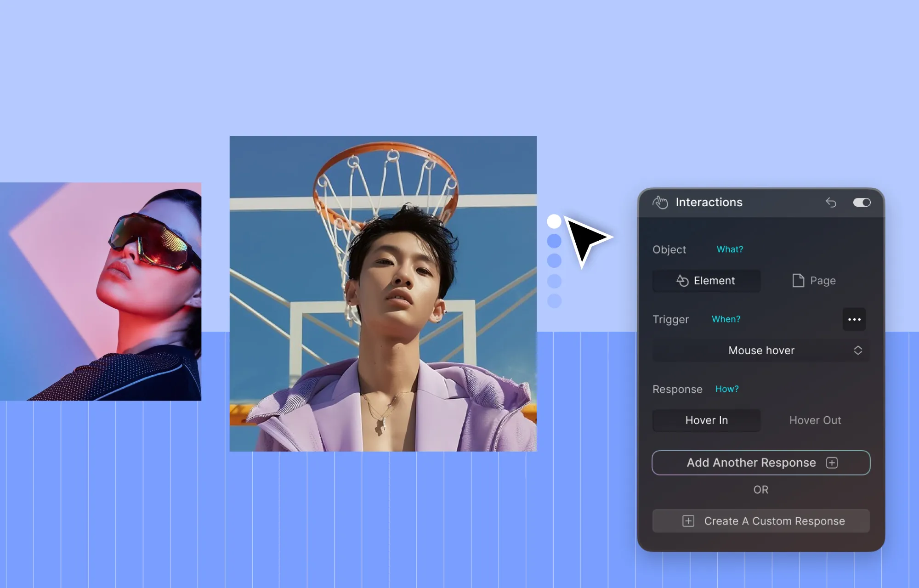919x588 pixels.
Task: Click the Add Another Response button
Action: click(761, 462)
